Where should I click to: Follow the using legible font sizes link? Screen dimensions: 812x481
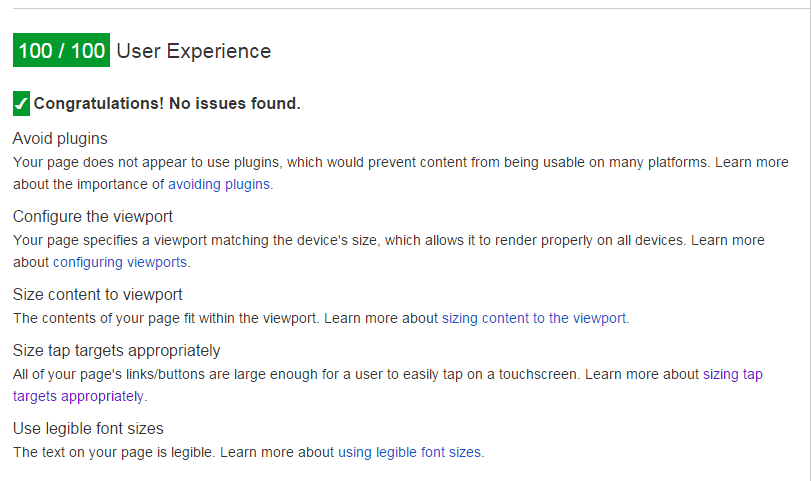pyautogui.click(x=410, y=453)
